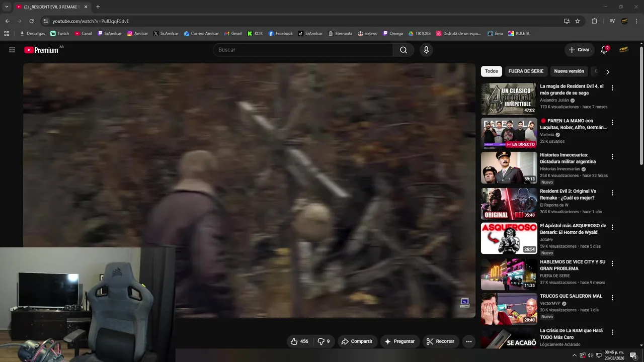Open the Descargas bookmark

(x=32, y=34)
